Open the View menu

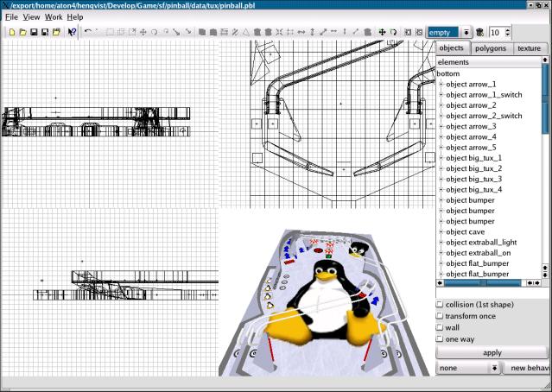[31, 17]
